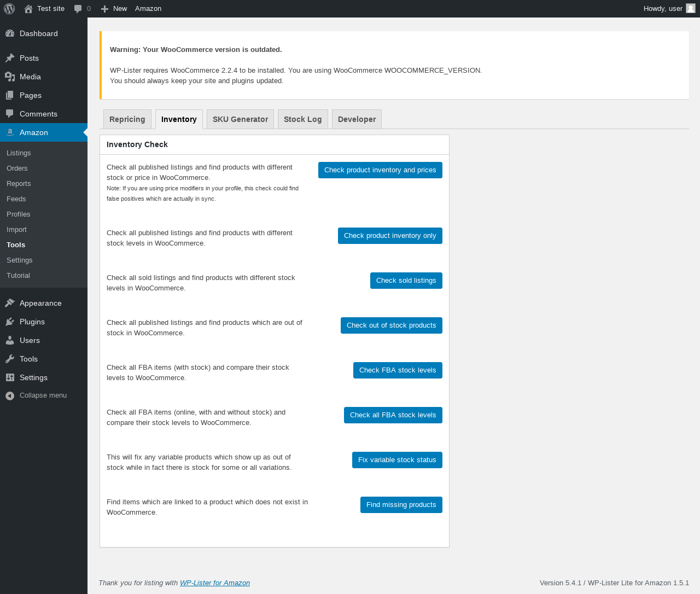Click the Comments sidebar bubble icon

click(10, 114)
